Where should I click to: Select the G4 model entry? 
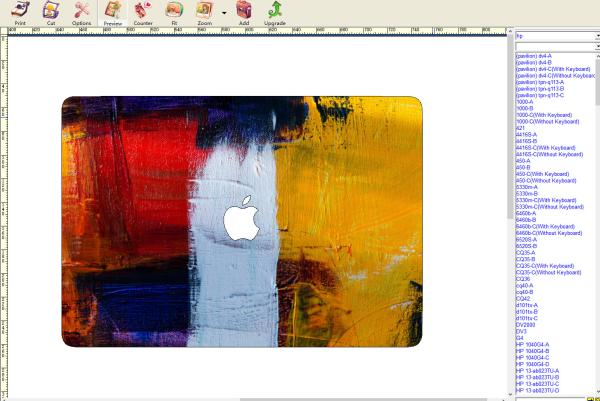pos(520,338)
